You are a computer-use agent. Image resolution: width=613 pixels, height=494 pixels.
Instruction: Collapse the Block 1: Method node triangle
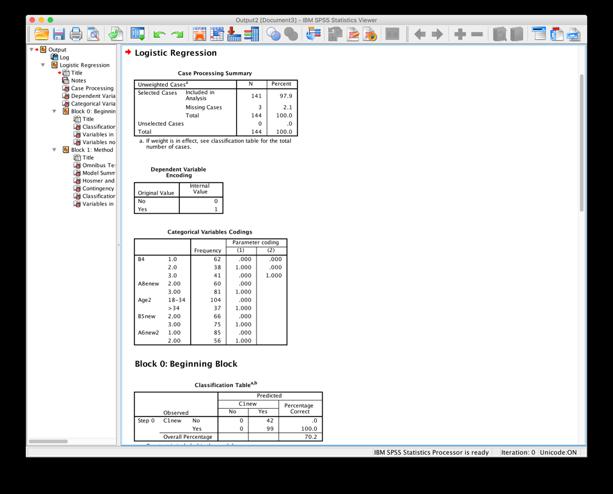(54, 149)
